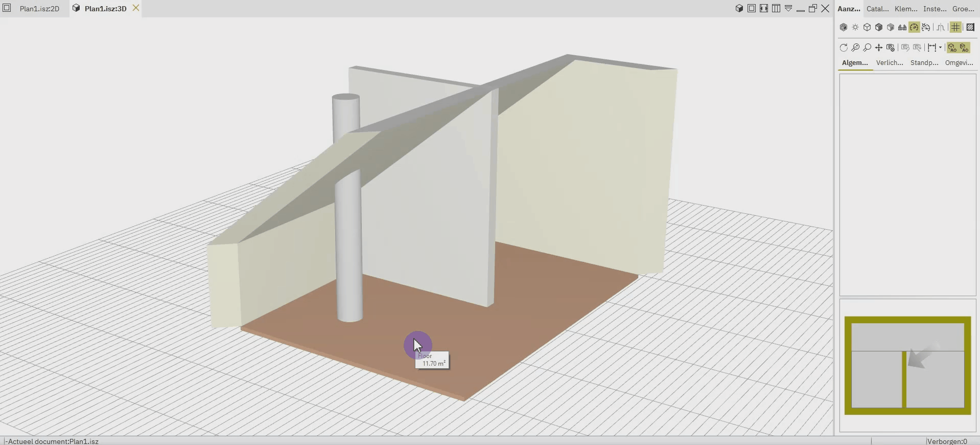Image resolution: width=980 pixels, height=445 pixels.
Task: Select the zoom with dots magnifier tool
Action: point(855,48)
